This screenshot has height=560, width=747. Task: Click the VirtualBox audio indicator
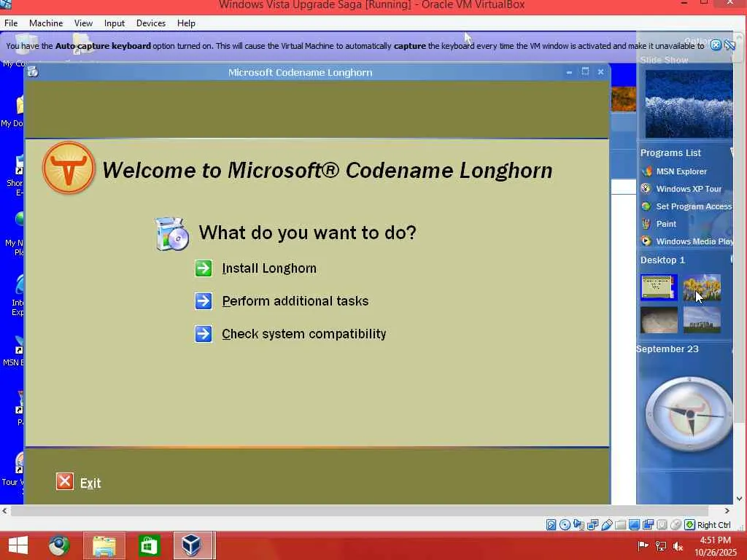pos(578,525)
